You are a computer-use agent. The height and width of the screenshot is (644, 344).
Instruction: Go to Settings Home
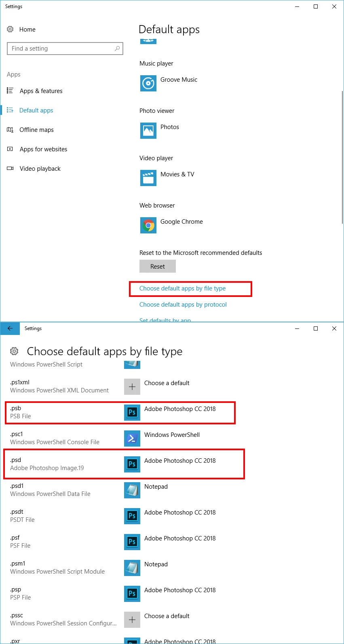pyautogui.click(x=27, y=29)
